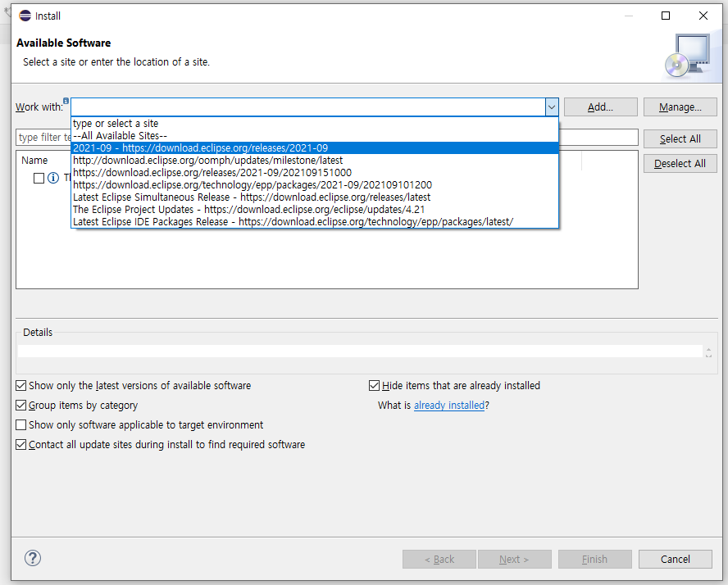Select Latest Eclipse IDE Packages Release site
The width and height of the screenshot is (728, 585).
315,222
